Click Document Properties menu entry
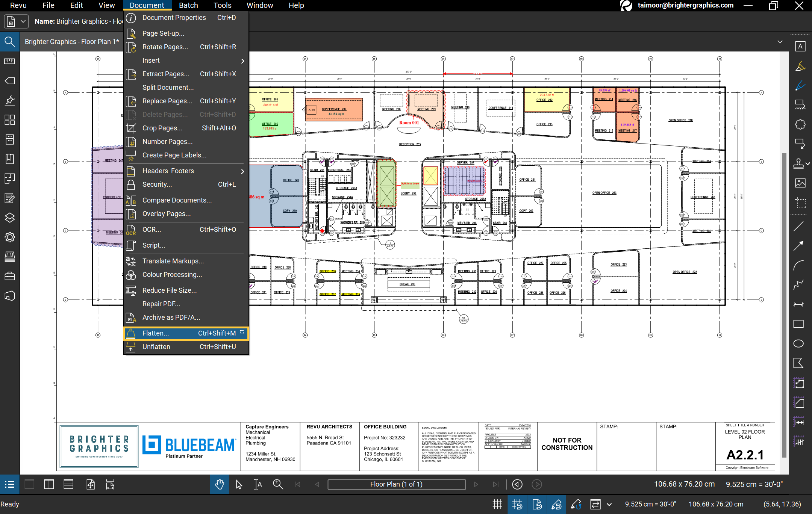Screen dimensions: 812x514 point(186,18)
